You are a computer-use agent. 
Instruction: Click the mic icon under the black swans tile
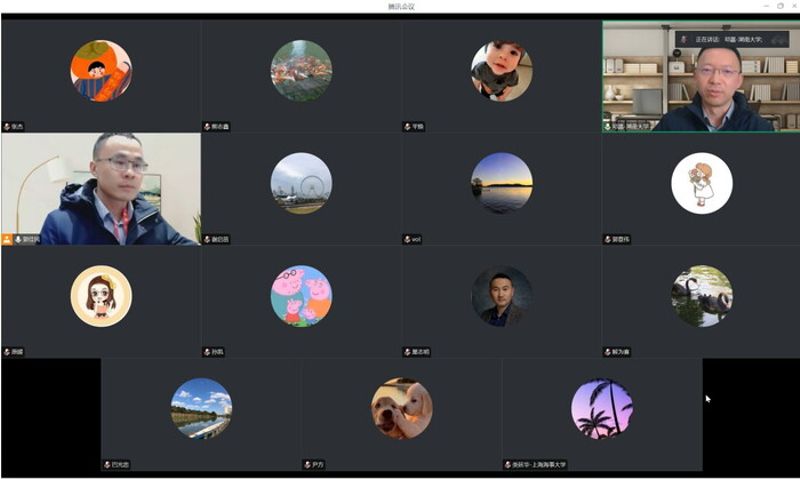pos(607,352)
